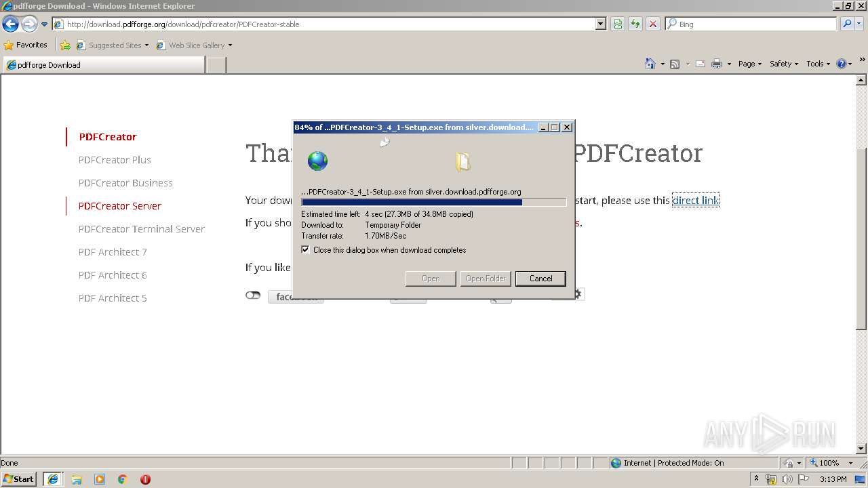The image size is (868, 488).
Task: Click the Home icon in command bar
Action: (x=650, y=64)
